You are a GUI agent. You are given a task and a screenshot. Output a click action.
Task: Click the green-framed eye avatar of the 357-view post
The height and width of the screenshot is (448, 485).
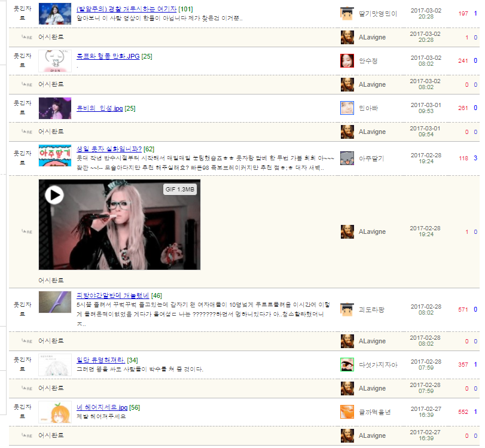click(x=347, y=364)
